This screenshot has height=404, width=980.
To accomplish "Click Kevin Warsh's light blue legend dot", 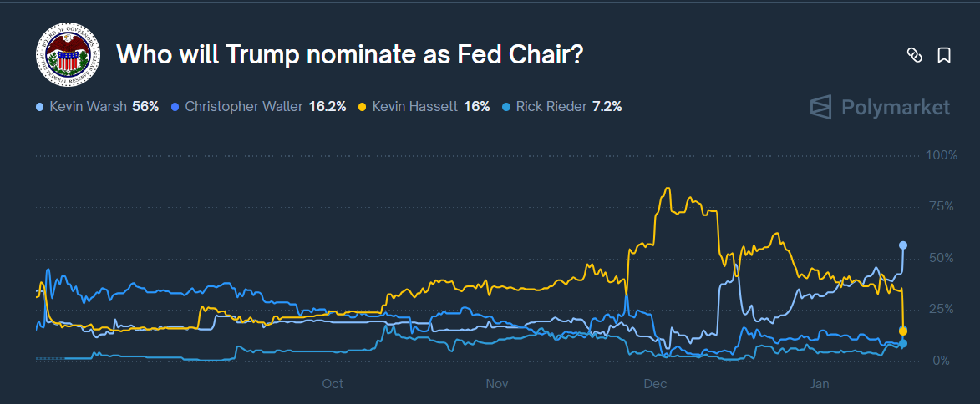I will (39, 107).
